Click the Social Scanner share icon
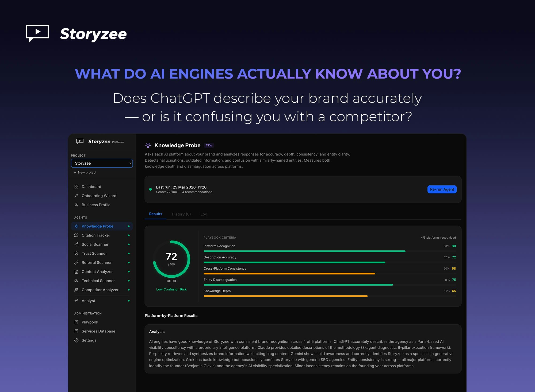Viewport: 535px width, 392px height. [x=76, y=244]
